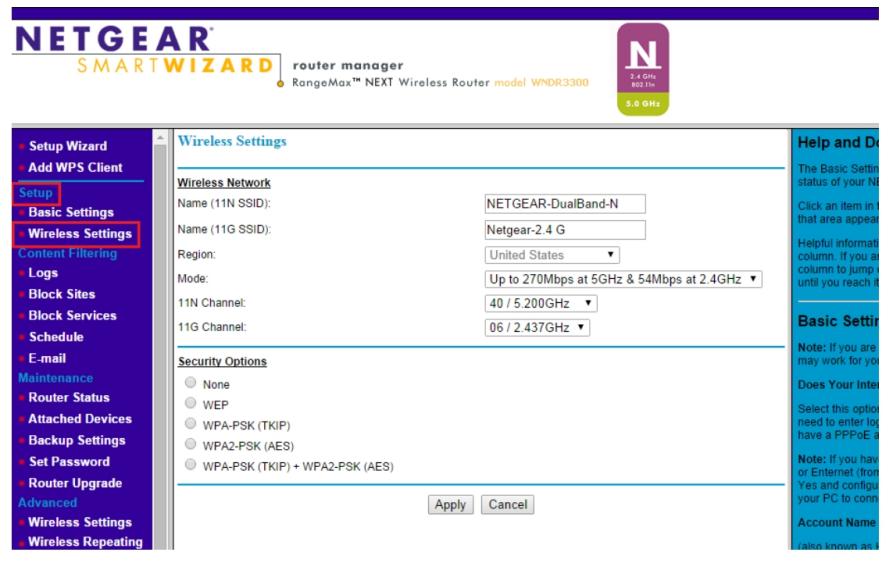This screenshot has width=893, height=563.
Task: Click the model WNDR3300 text
Action: 541,83
